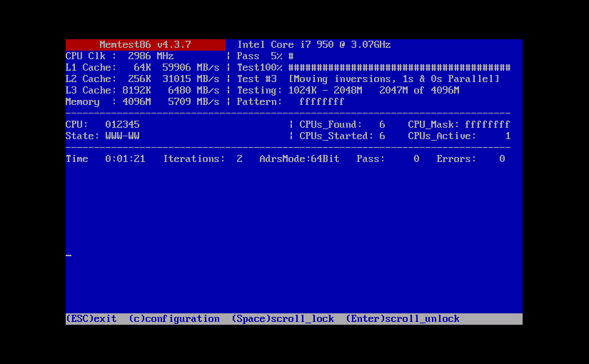Click the Testing range 1024K - 2048M

coord(326,90)
